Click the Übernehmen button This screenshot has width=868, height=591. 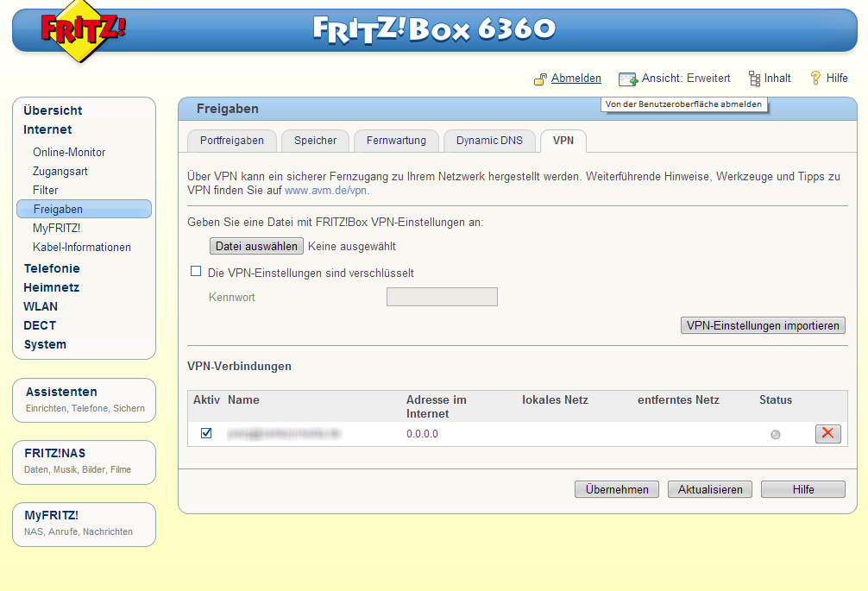(617, 489)
